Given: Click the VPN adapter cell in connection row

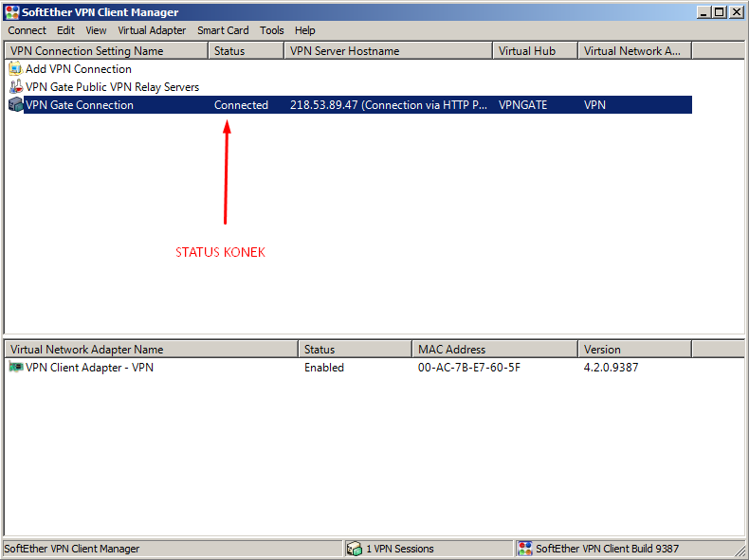Looking at the screenshot, I should pos(594,105).
